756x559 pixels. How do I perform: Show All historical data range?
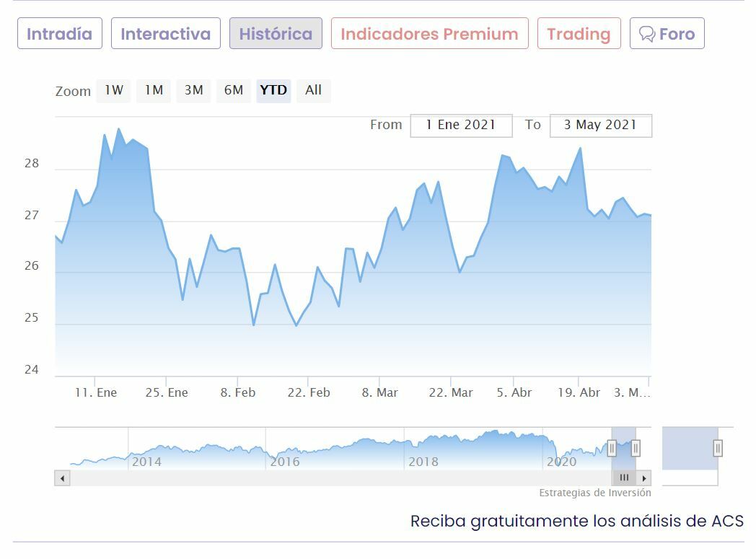(313, 91)
